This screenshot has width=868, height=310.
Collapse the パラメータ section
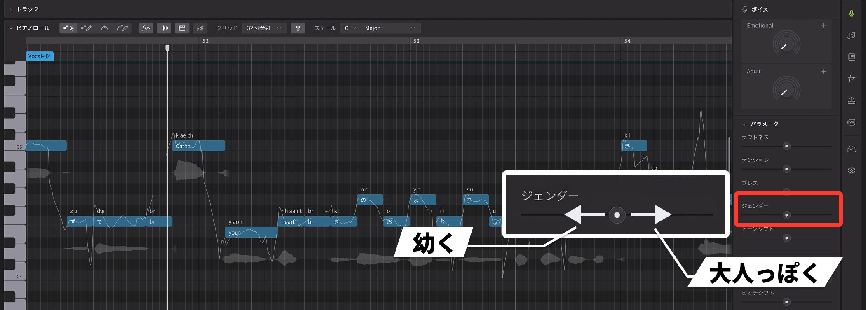(x=744, y=124)
